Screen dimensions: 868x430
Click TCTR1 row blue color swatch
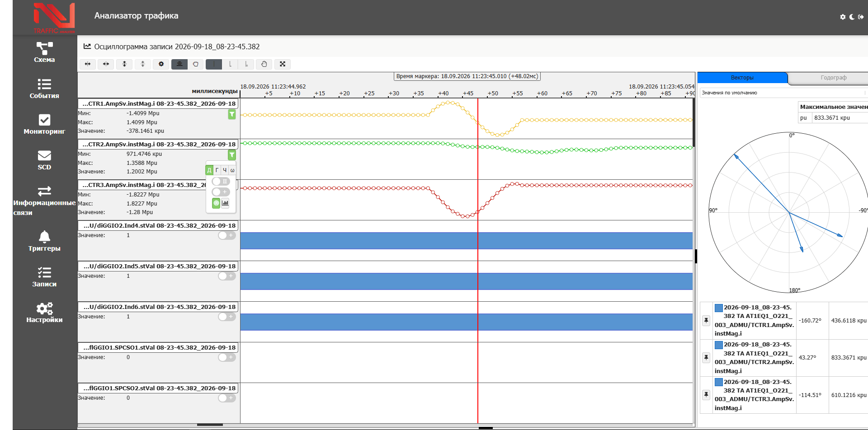tap(718, 308)
